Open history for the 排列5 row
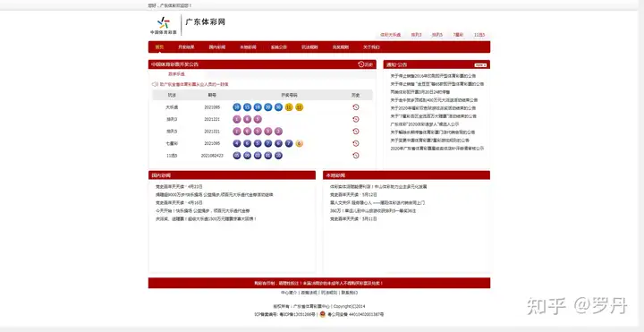The height and width of the screenshot is (332, 644). [x=356, y=132]
